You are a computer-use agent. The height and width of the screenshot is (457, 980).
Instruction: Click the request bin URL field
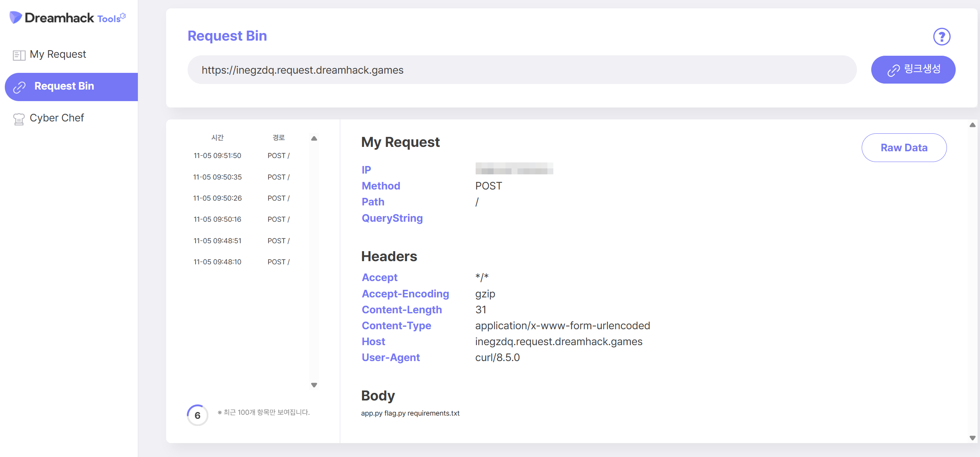click(x=522, y=70)
